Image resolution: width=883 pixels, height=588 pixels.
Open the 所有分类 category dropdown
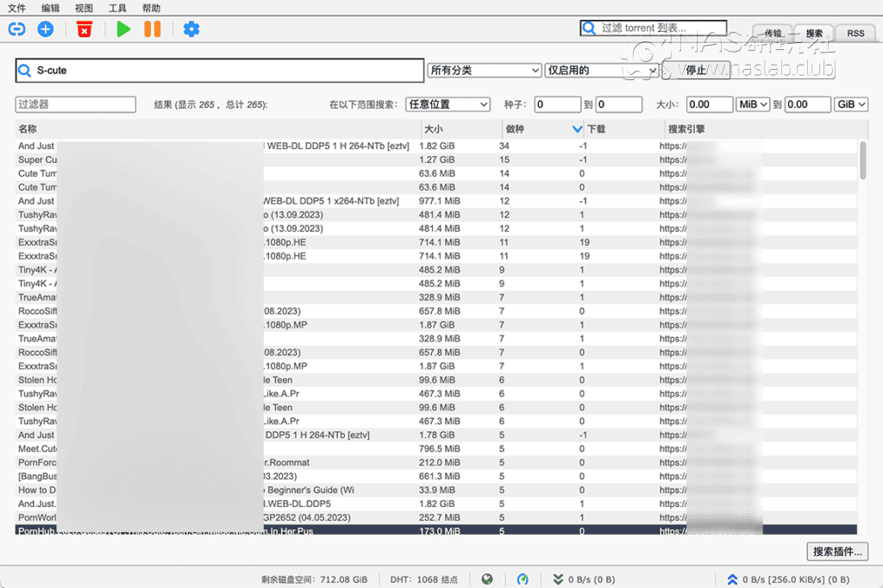(x=484, y=70)
